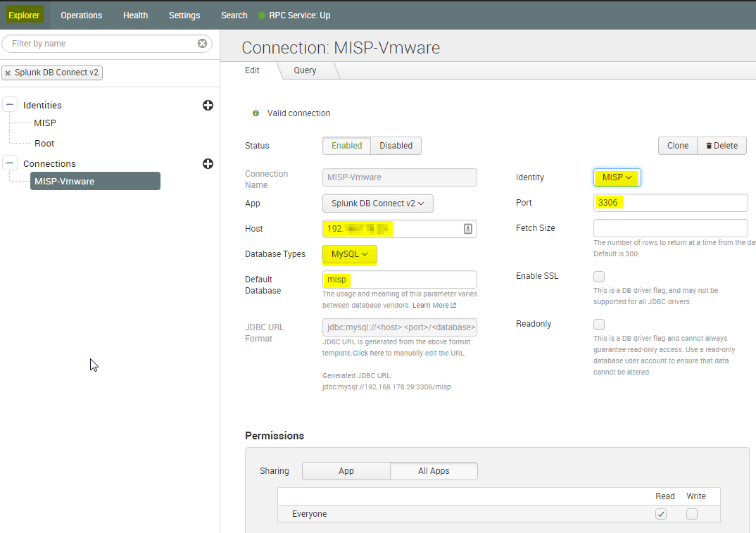Open the Health menu

point(135,15)
